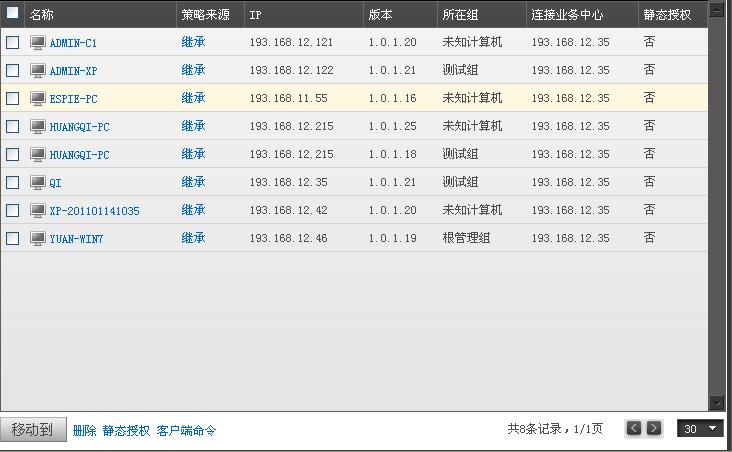Click the 移动到 button
The image size is (732, 452).
click(x=33, y=429)
